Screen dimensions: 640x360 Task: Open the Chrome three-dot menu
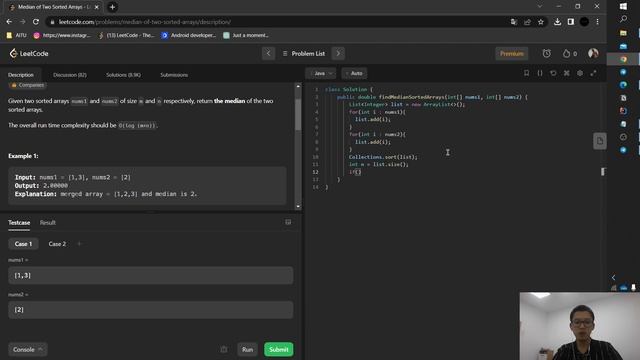coord(598,22)
